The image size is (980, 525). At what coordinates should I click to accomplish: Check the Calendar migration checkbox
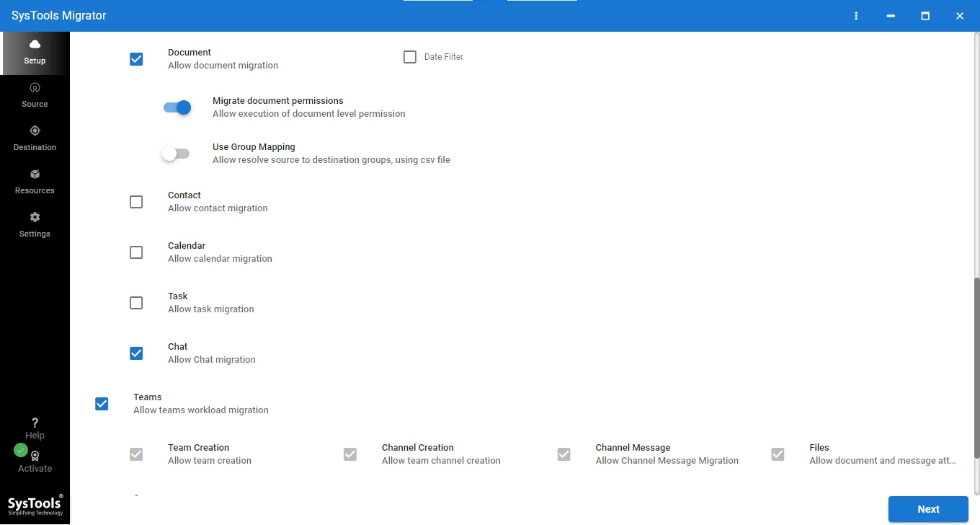pyautogui.click(x=136, y=252)
